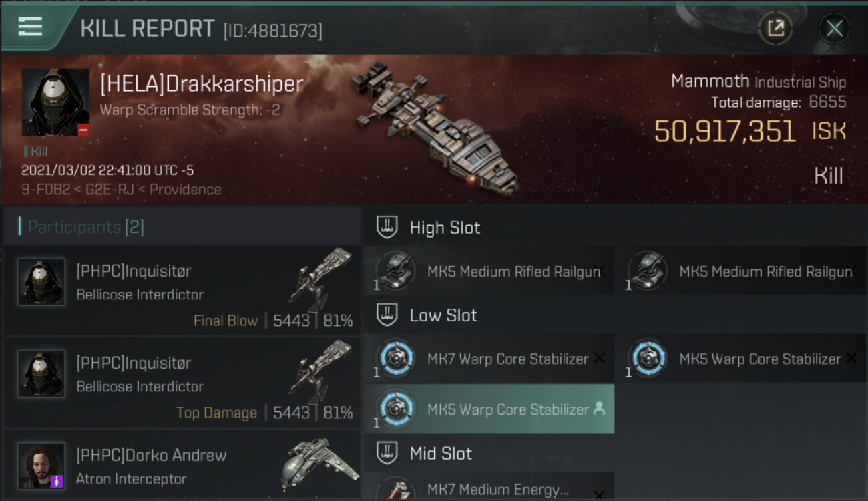The image size is (868, 501).
Task: Collapse the High Slot section
Action: (x=387, y=228)
